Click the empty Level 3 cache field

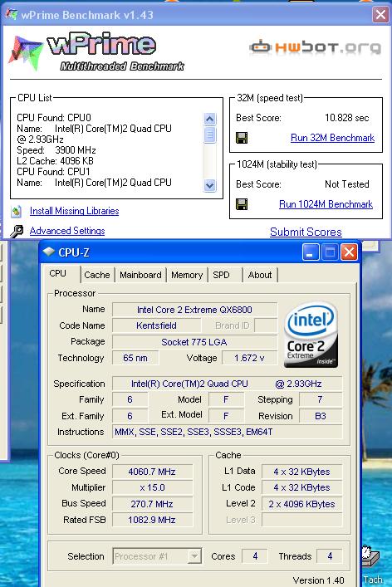(301, 520)
